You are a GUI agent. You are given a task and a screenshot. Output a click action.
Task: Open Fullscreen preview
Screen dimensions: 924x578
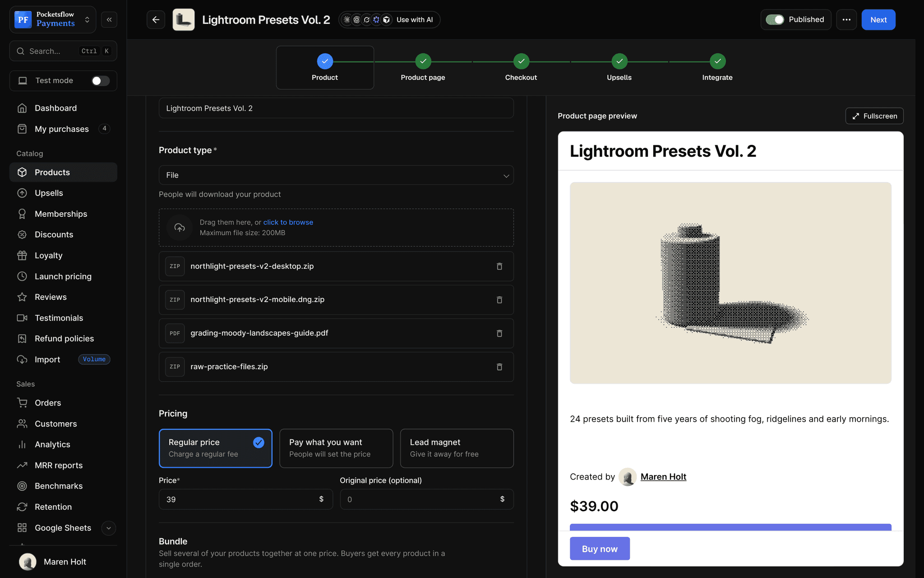(874, 116)
